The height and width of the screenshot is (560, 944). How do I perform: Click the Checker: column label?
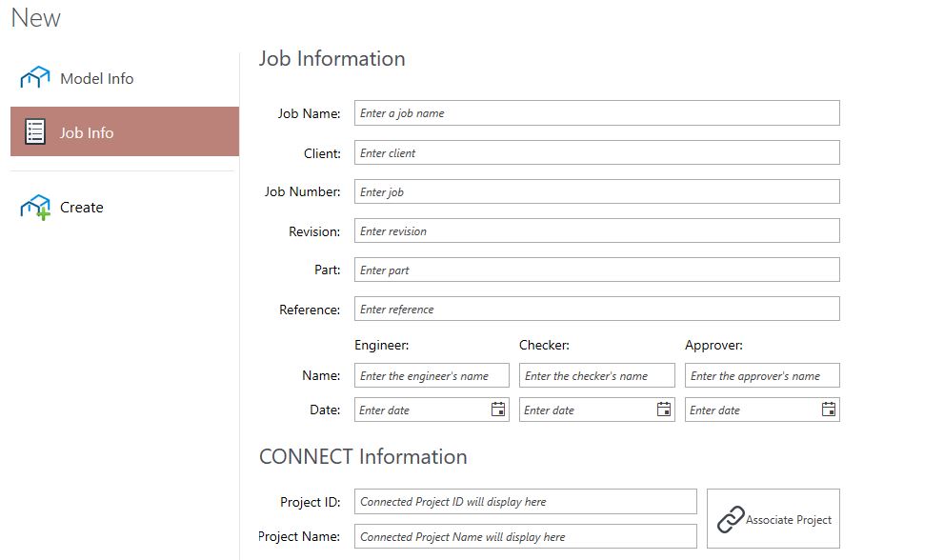point(544,345)
